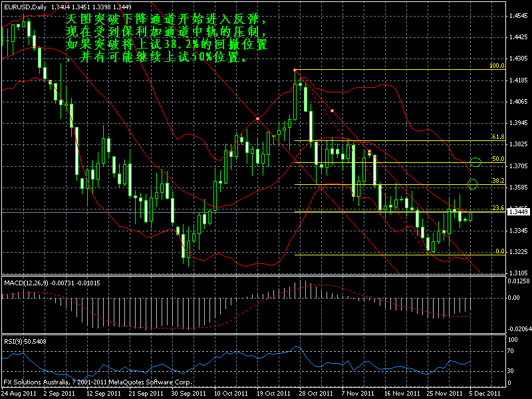
Task: Click the annotation line starting 现在受到保利加通道
Action: (x=167, y=31)
